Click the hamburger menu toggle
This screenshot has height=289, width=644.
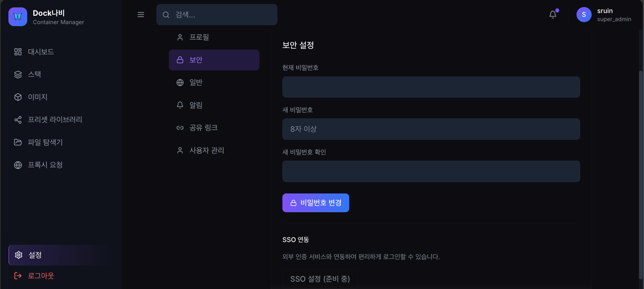[141, 14]
